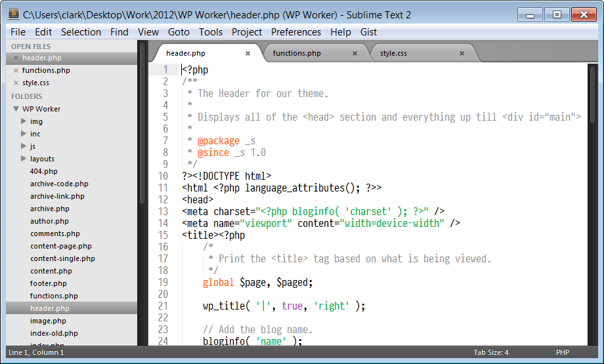Click the WP Worker folder name
Screen dimensions: 604x364
click(x=41, y=109)
